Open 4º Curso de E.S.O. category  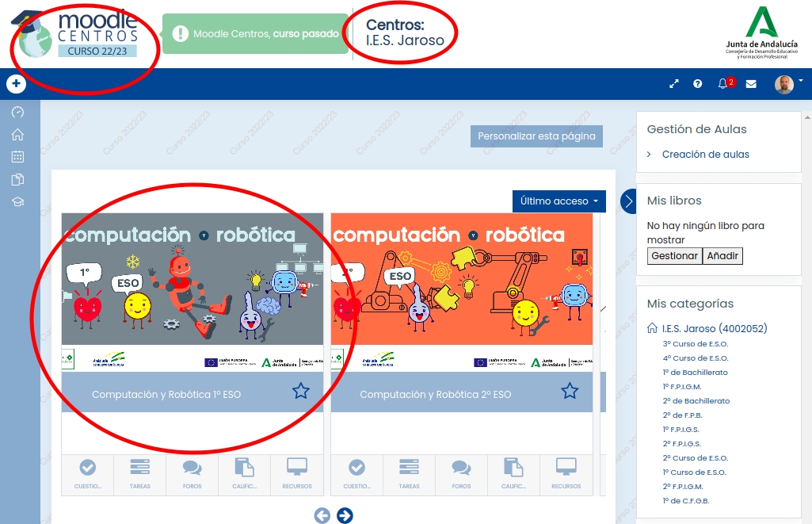[696, 358]
